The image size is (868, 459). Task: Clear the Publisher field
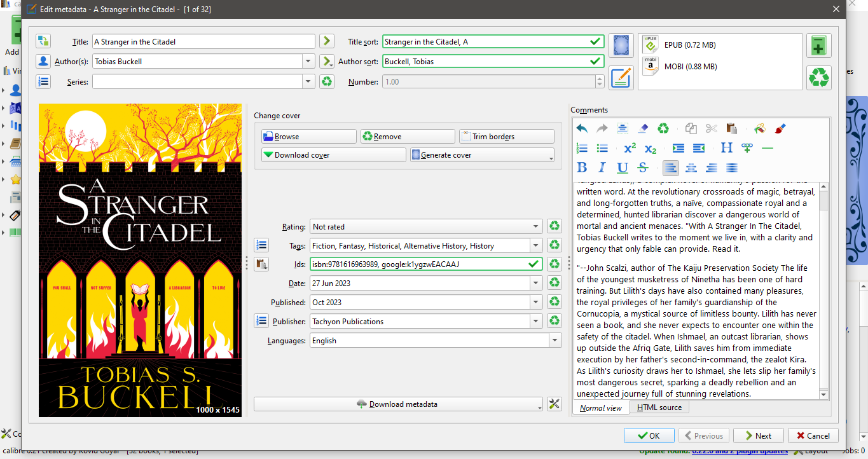click(x=555, y=321)
